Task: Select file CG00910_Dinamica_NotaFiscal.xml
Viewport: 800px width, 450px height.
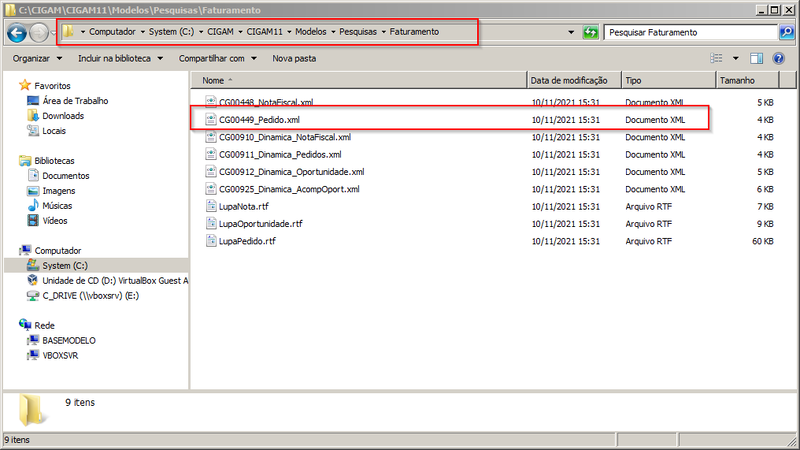Action: 285,137
